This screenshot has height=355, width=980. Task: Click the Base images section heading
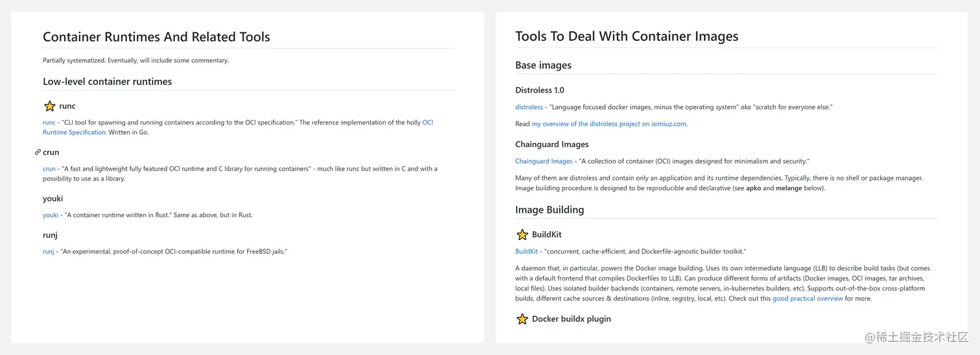(x=543, y=65)
